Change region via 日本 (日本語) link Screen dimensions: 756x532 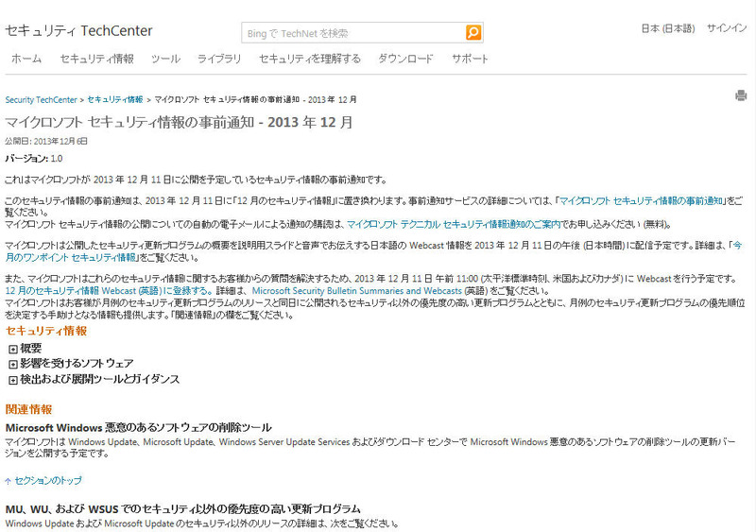coord(668,28)
